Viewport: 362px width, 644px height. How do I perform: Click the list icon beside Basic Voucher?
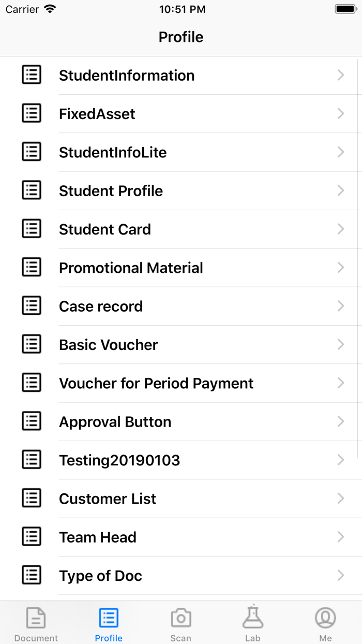coord(31,344)
